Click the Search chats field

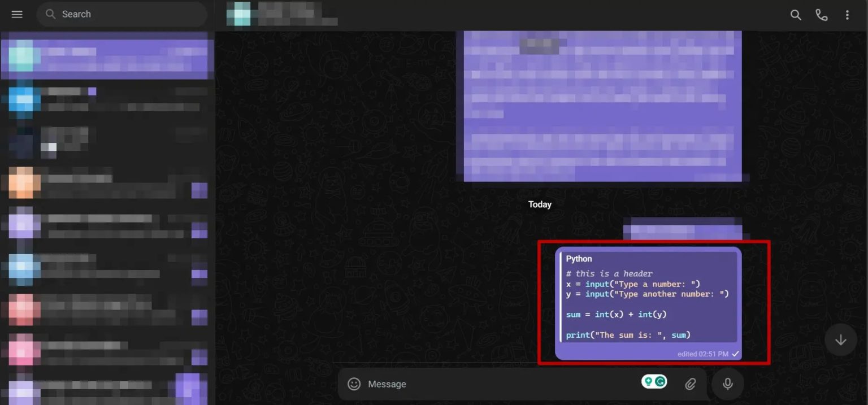[x=121, y=14]
